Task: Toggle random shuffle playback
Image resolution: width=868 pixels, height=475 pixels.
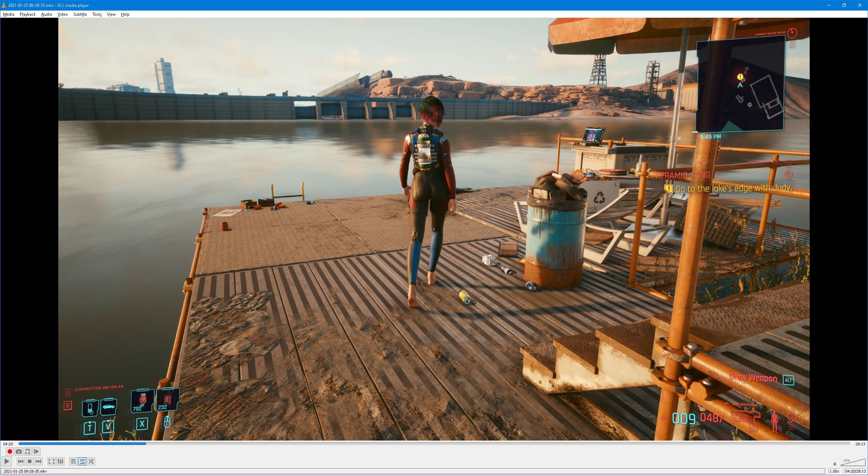Action: tap(91, 461)
